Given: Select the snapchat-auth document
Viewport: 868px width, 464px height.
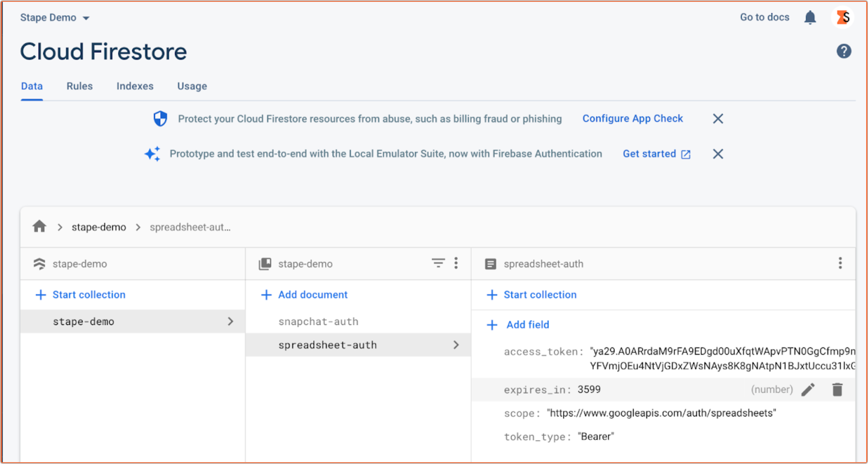Looking at the screenshot, I should click(318, 321).
